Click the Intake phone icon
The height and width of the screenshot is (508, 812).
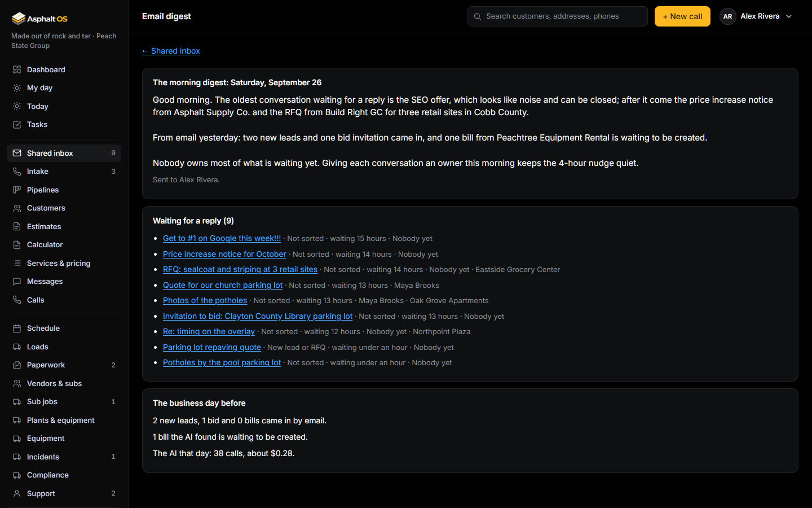[17, 172]
